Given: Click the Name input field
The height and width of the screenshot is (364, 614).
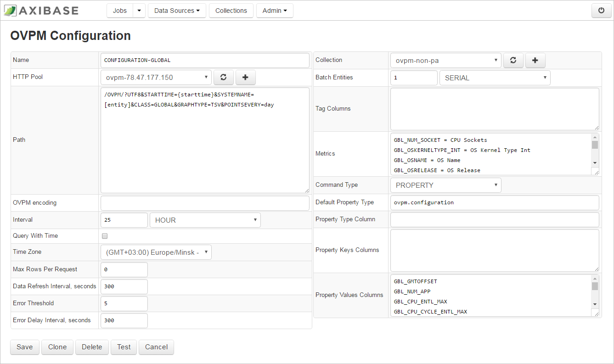Looking at the screenshot, I should pos(205,60).
